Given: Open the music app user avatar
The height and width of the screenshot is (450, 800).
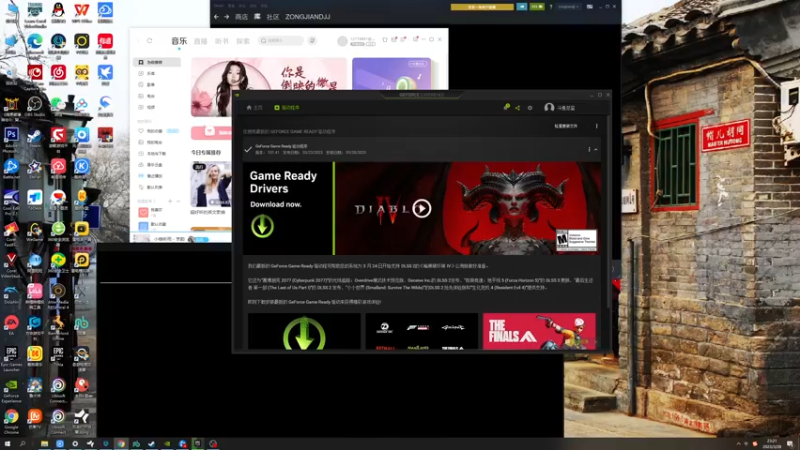Looking at the screenshot, I should (342, 41).
